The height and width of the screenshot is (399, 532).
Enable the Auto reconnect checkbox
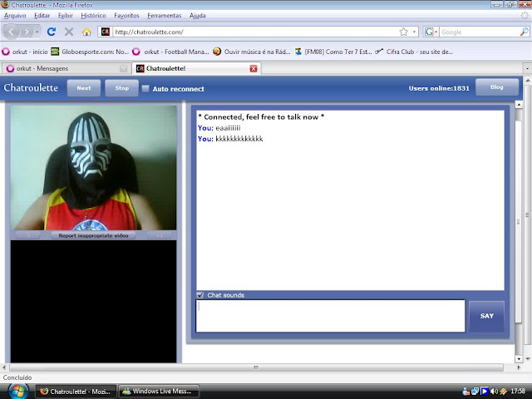tap(145, 89)
